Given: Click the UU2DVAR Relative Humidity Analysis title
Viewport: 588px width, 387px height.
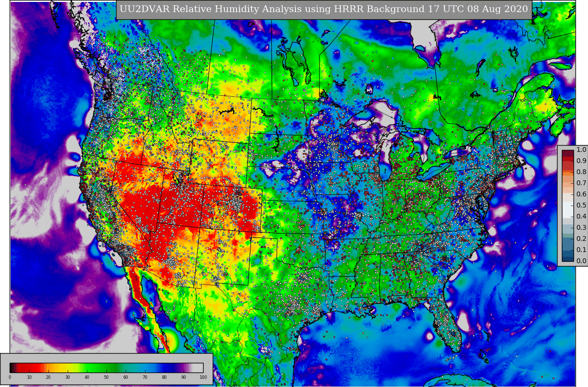Looking at the screenshot, I should coord(324,9).
